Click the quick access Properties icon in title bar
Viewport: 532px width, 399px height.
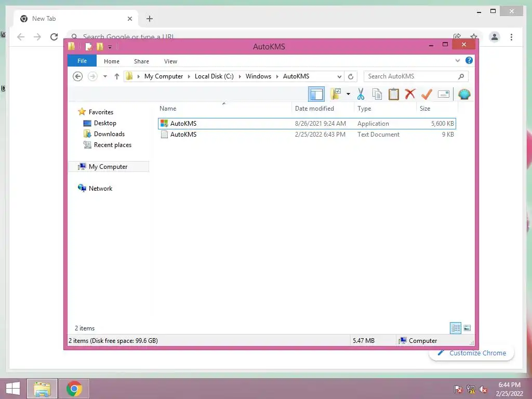point(88,46)
